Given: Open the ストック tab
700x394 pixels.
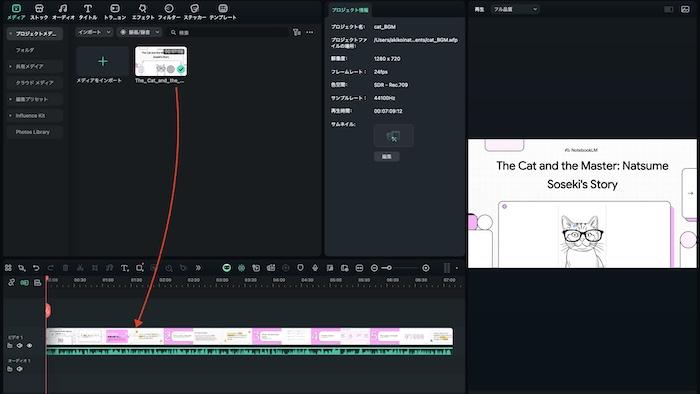Looking at the screenshot, I should point(39,12).
